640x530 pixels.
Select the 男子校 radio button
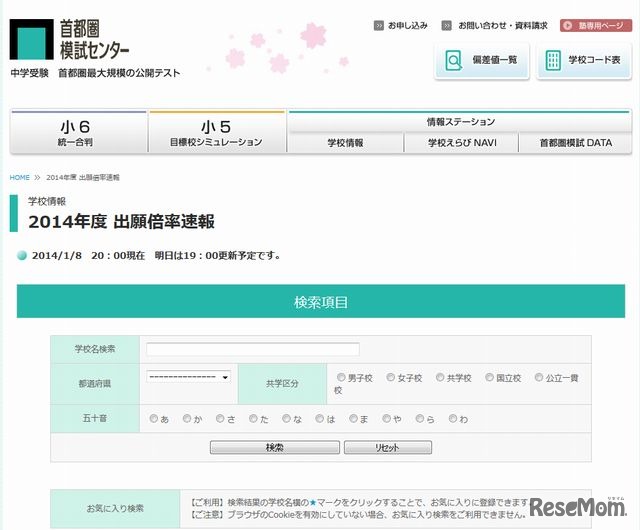341,377
